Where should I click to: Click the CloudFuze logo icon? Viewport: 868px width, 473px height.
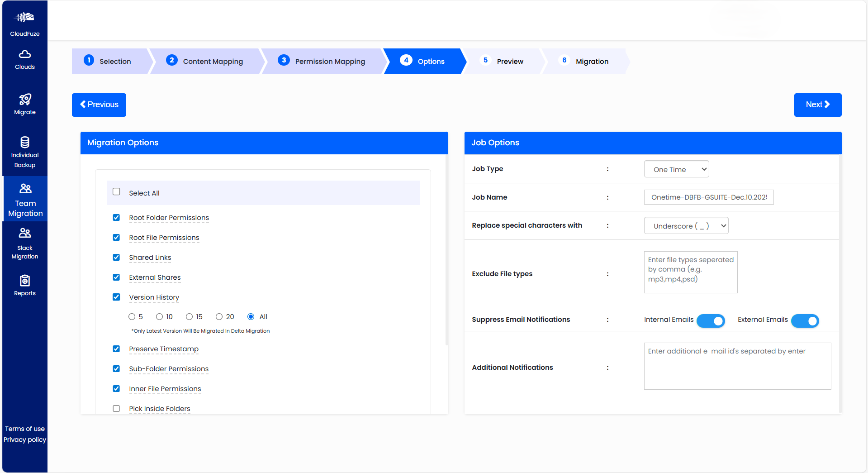click(24, 18)
